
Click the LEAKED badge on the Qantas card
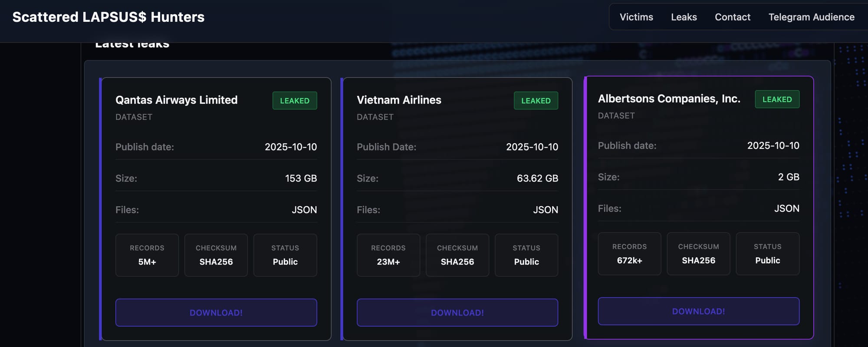pyautogui.click(x=294, y=100)
